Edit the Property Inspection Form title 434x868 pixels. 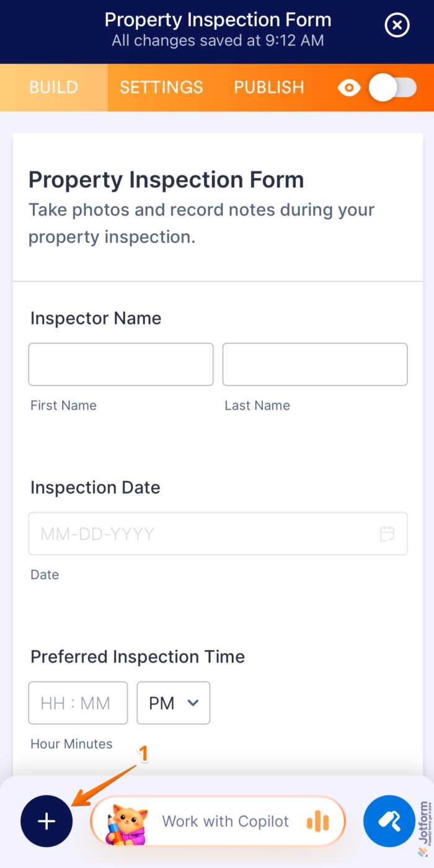pyautogui.click(x=166, y=179)
